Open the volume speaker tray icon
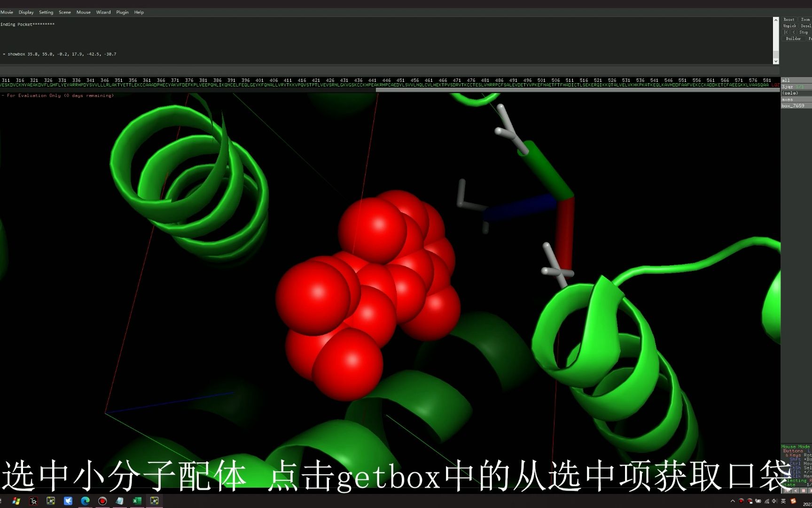 coord(775,501)
